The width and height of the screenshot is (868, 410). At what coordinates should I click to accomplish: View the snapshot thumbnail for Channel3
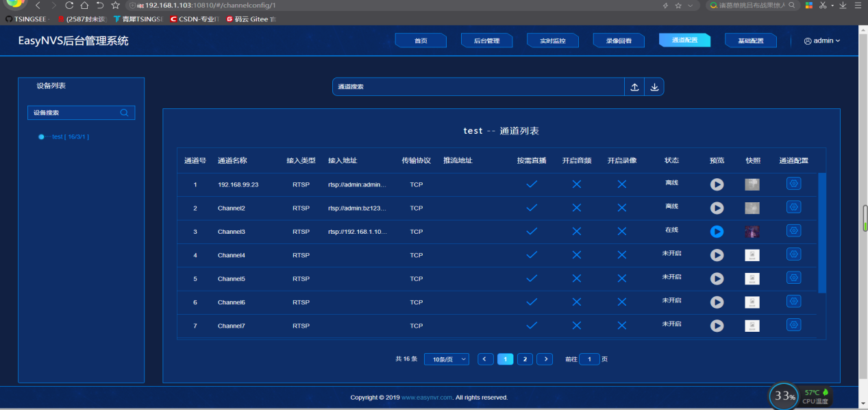752,232
